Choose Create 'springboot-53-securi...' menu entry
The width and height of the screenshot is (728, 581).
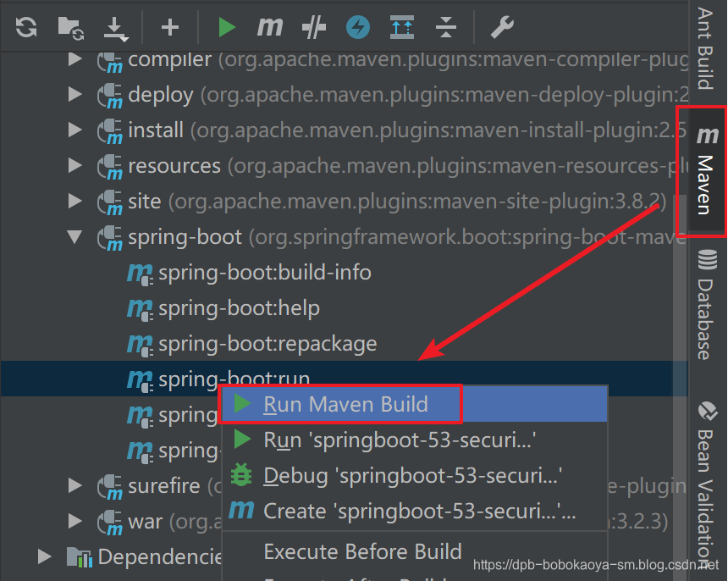coord(415,512)
